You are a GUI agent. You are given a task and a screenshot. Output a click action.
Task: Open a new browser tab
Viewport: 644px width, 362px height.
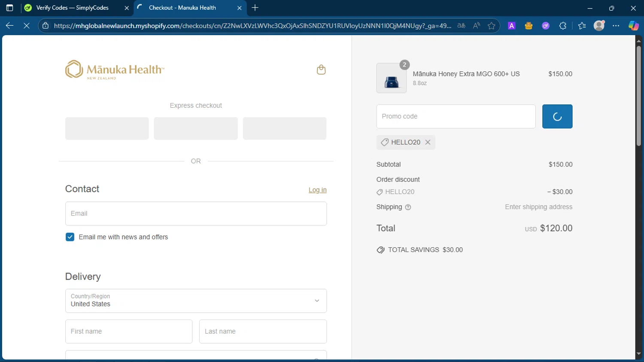pyautogui.click(x=255, y=8)
